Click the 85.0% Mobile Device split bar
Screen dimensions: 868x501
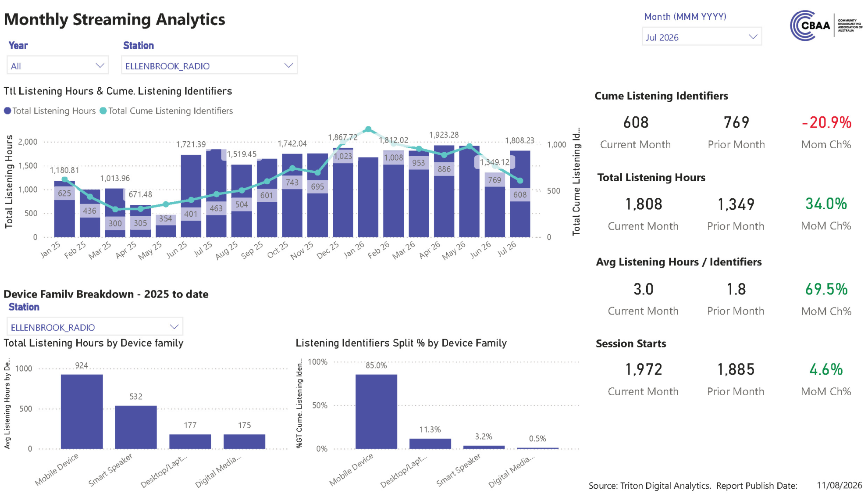tap(376, 412)
